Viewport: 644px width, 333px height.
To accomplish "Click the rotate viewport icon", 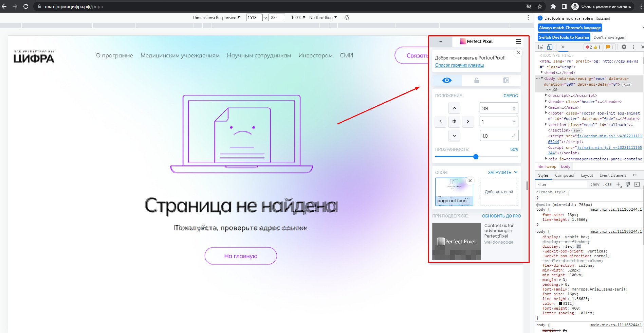I will coord(347,17).
